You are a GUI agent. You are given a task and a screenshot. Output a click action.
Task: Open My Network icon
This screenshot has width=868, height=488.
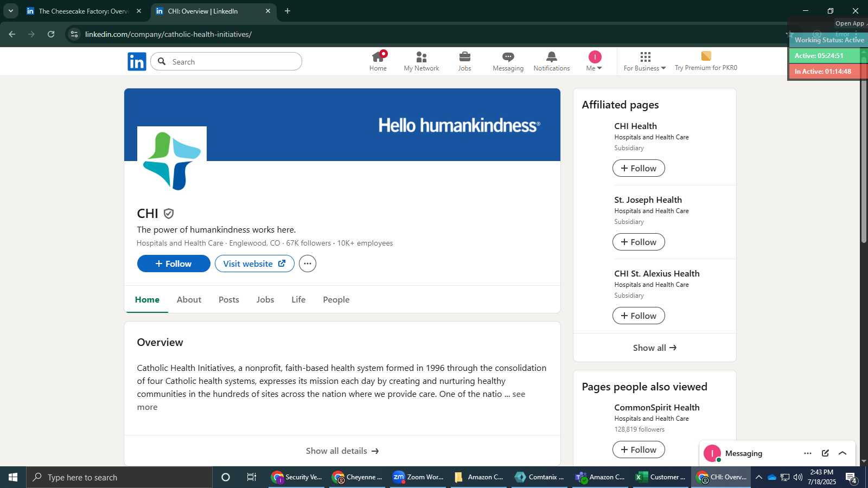(422, 61)
